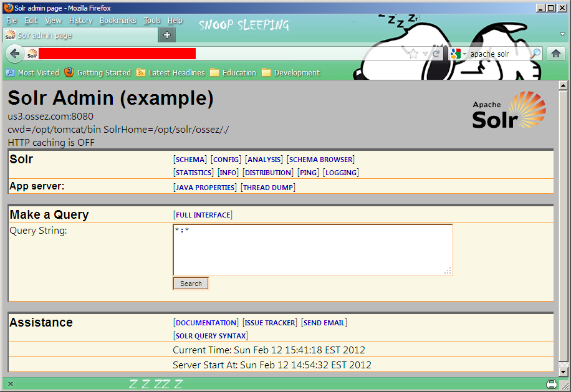The image size is (571, 392).
Task: Open the Bookmarks menu
Action: [117, 21]
